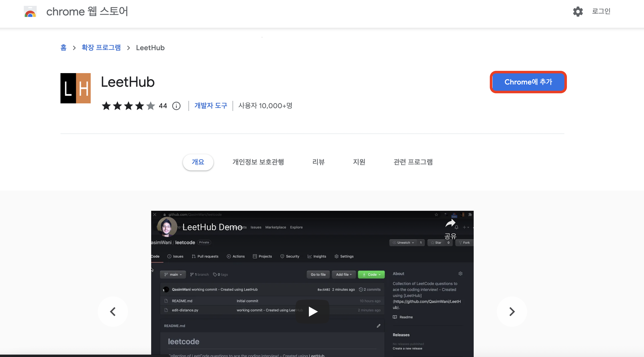Switch to 관련 프로그램 tab

(413, 162)
